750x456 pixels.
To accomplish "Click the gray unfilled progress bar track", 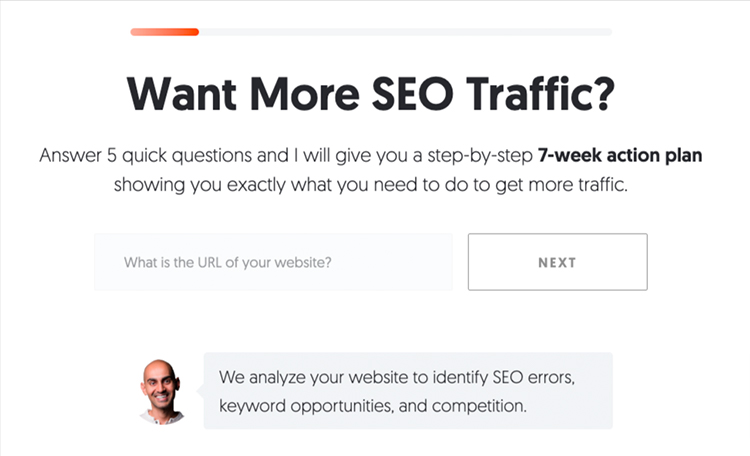I will 405,32.
